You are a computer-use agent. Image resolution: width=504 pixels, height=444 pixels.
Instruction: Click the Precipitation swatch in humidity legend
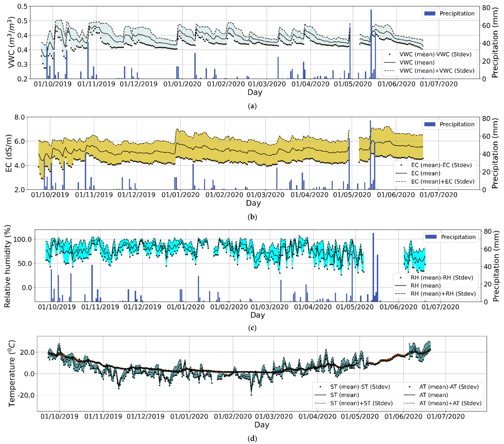pos(431,237)
